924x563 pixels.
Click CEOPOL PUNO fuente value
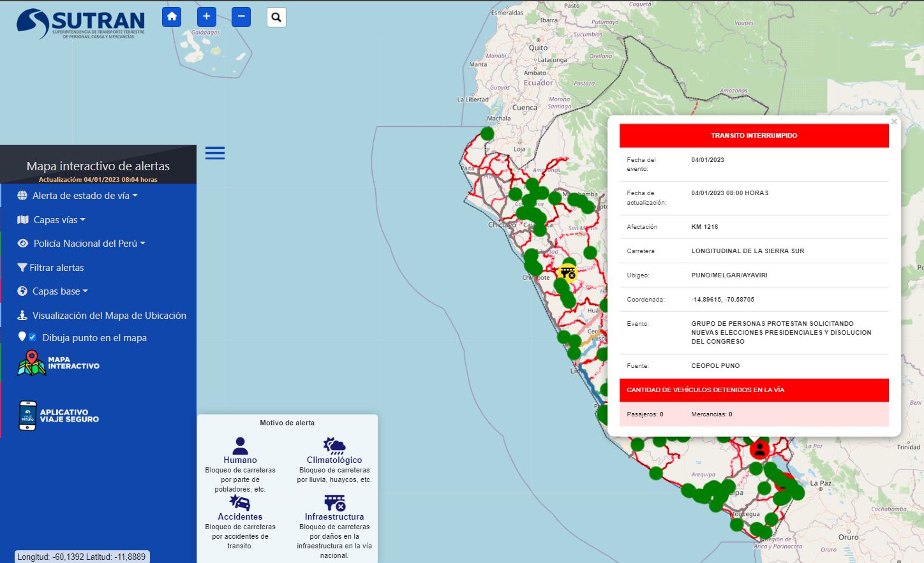point(715,366)
